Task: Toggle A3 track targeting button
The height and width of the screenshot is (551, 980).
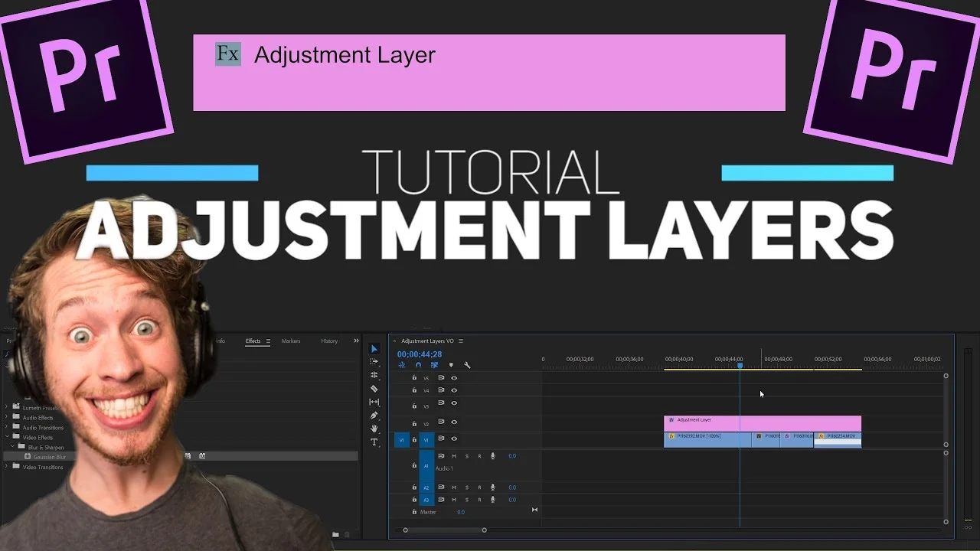Action: (x=426, y=500)
